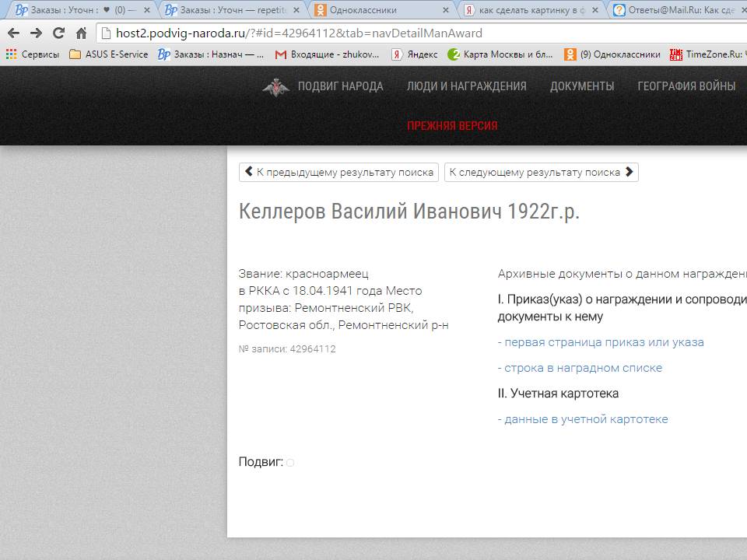Go to browser home page icon
Viewport: 747px width, 560px height.
[x=81, y=33]
